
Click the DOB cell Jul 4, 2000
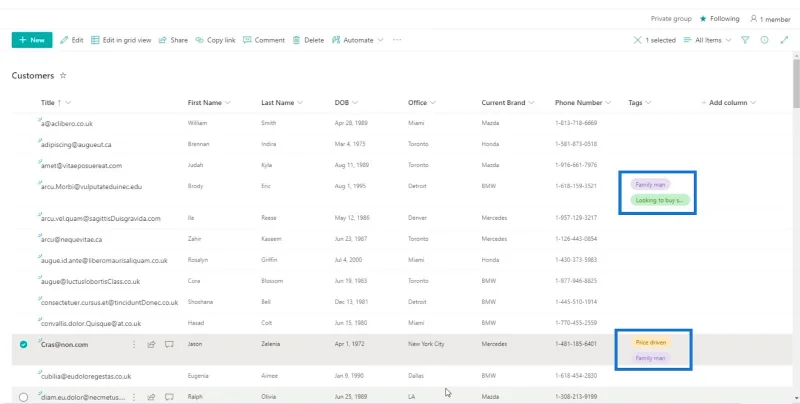click(x=348, y=260)
